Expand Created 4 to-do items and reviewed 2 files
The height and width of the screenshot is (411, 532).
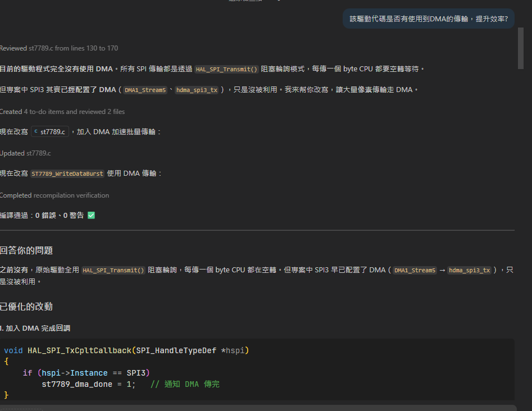click(x=62, y=112)
